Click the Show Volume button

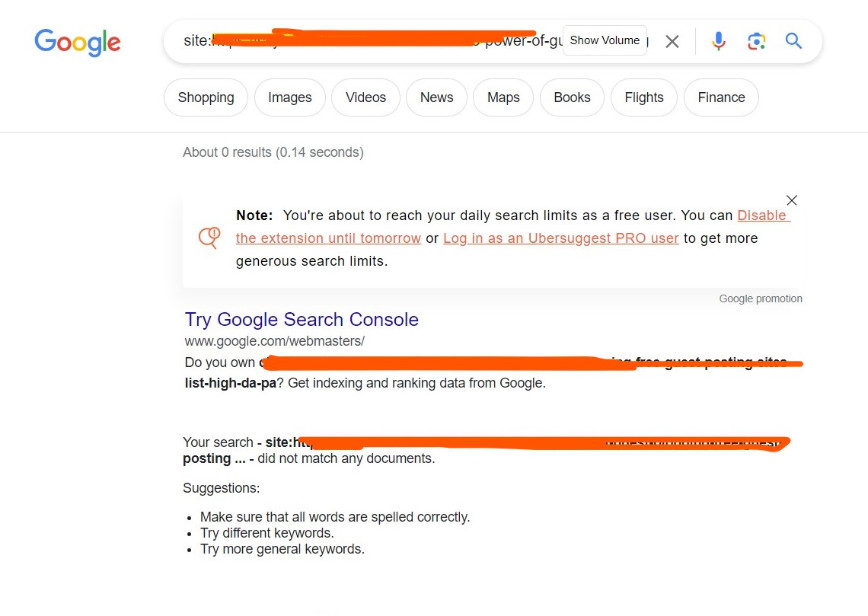pyautogui.click(x=605, y=40)
